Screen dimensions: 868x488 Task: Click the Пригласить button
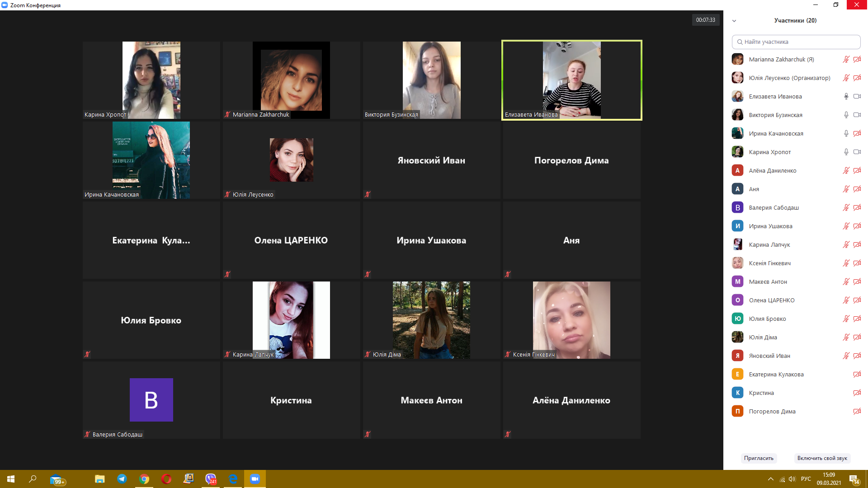759,458
